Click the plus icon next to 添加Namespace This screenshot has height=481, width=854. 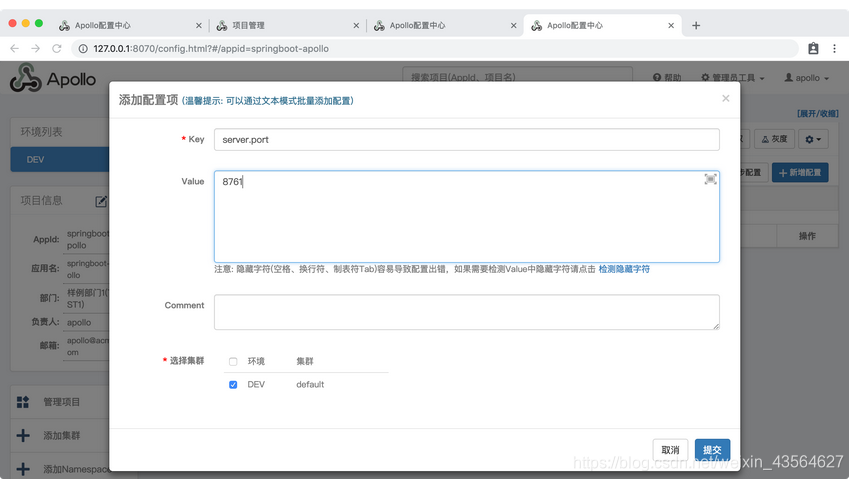[23, 468]
